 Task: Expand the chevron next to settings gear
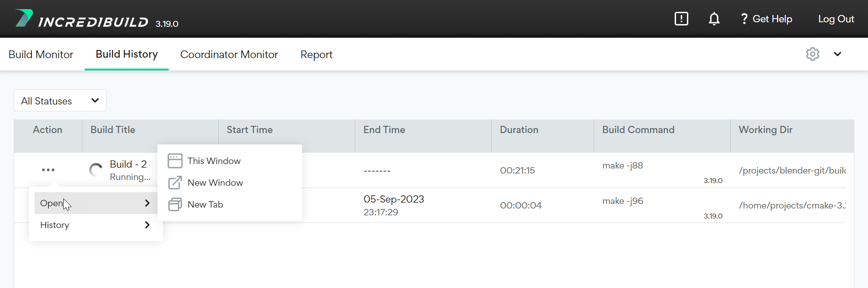[x=837, y=54]
